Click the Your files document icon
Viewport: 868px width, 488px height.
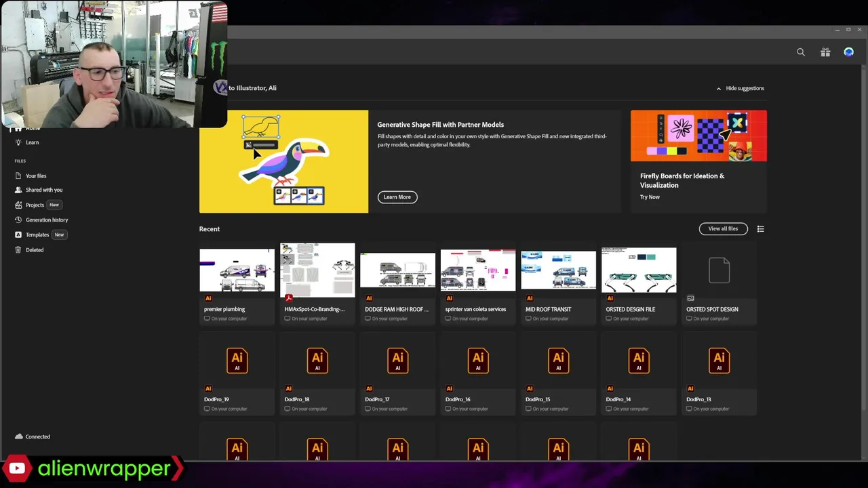(x=18, y=176)
